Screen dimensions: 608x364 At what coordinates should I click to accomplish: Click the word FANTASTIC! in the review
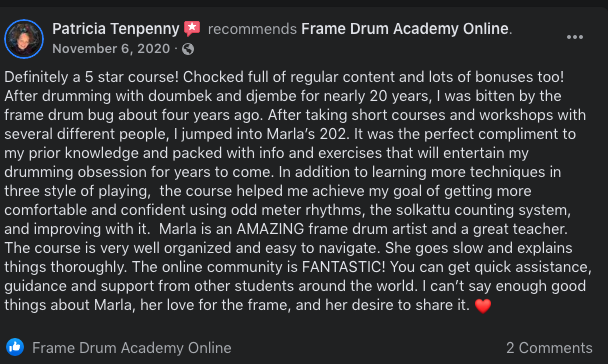(344, 267)
